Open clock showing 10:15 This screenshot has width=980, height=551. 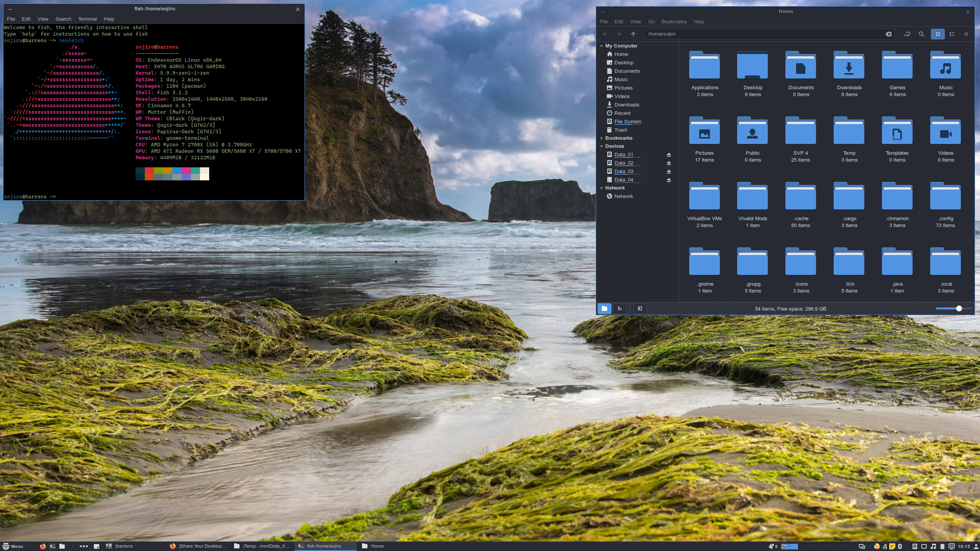click(964, 546)
